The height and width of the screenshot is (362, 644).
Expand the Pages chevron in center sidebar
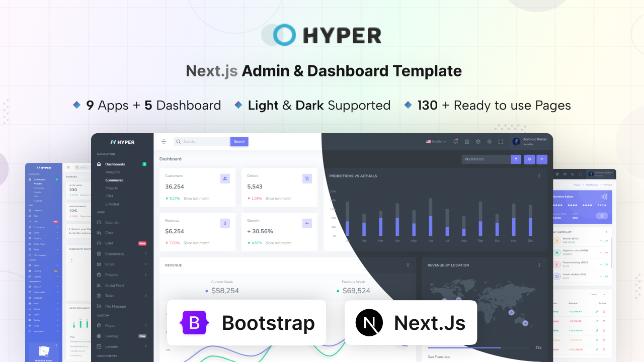point(146,325)
